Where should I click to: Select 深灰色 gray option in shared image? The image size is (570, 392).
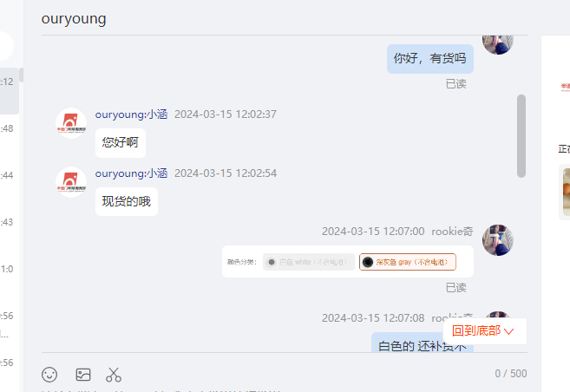coord(408,262)
